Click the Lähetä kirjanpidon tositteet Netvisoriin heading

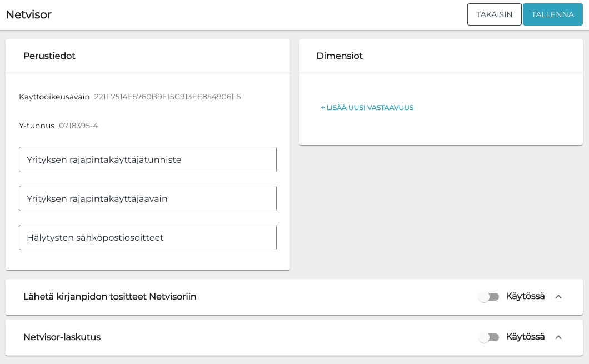coord(109,297)
